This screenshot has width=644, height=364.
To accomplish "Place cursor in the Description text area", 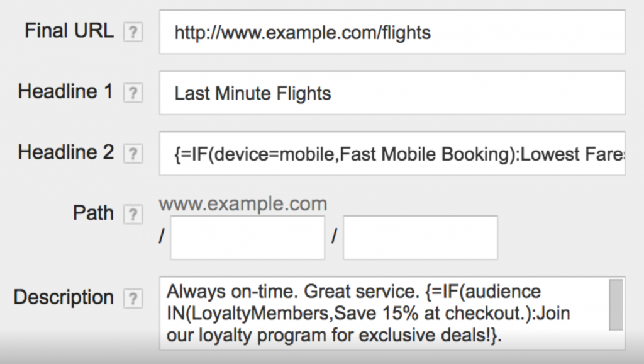I will pyautogui.click(x=384, y=313).
